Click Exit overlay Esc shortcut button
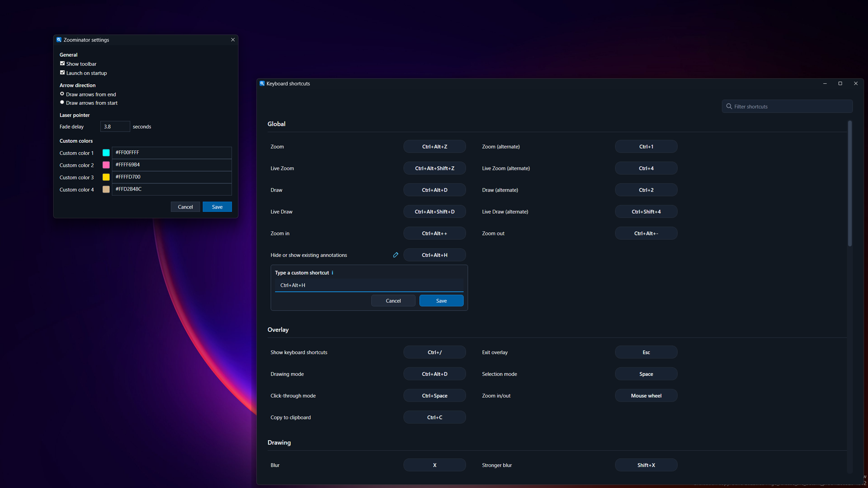 646,352
